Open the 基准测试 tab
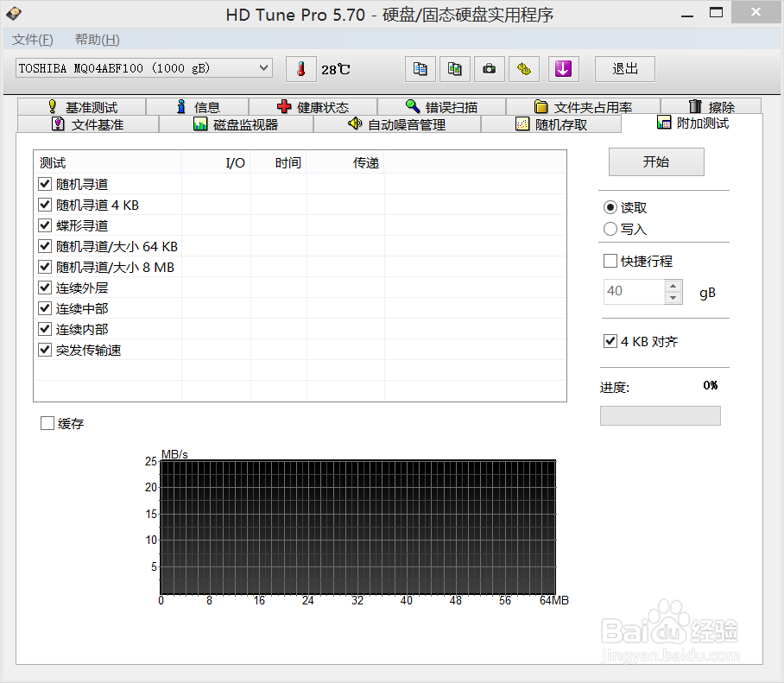Image resolution: width=784 pixels, height=683 pixels. coord(82,107)
